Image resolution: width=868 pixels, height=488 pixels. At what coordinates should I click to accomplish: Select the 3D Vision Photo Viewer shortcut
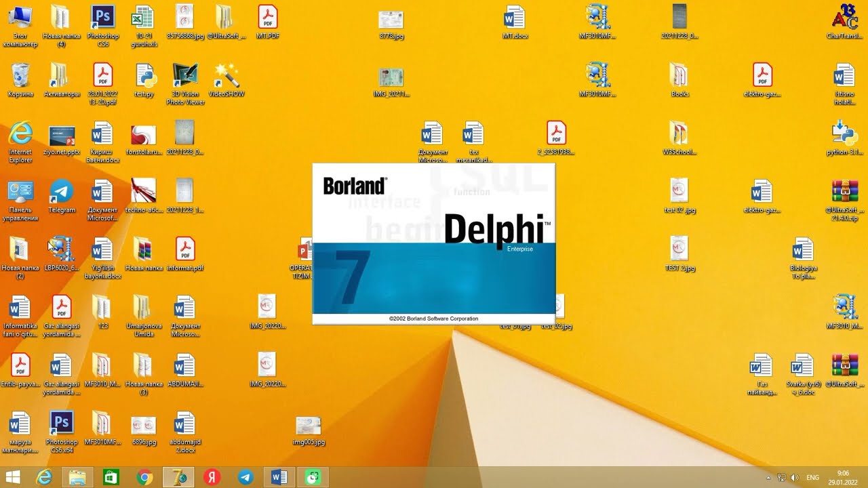click(185, 84)
